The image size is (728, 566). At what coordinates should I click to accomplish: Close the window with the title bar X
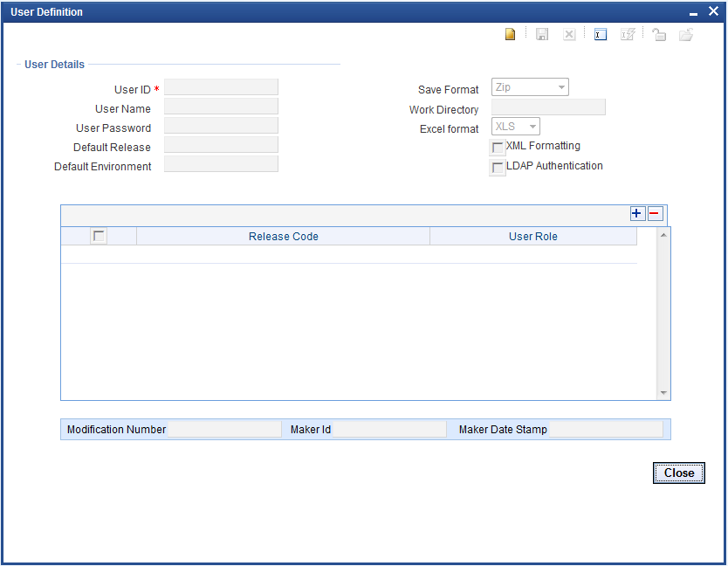[x=713, y=11]
